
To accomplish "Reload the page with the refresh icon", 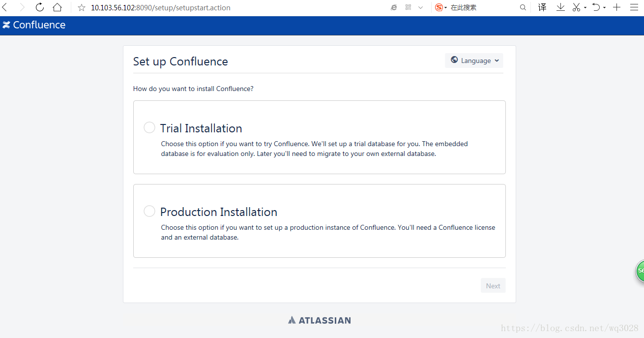I will (x=40, y=7).
